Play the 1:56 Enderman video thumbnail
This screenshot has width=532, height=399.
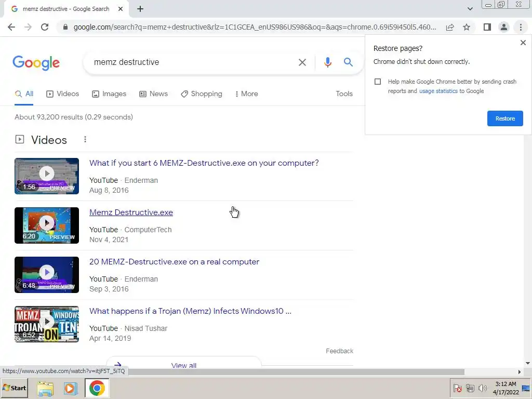47,176
